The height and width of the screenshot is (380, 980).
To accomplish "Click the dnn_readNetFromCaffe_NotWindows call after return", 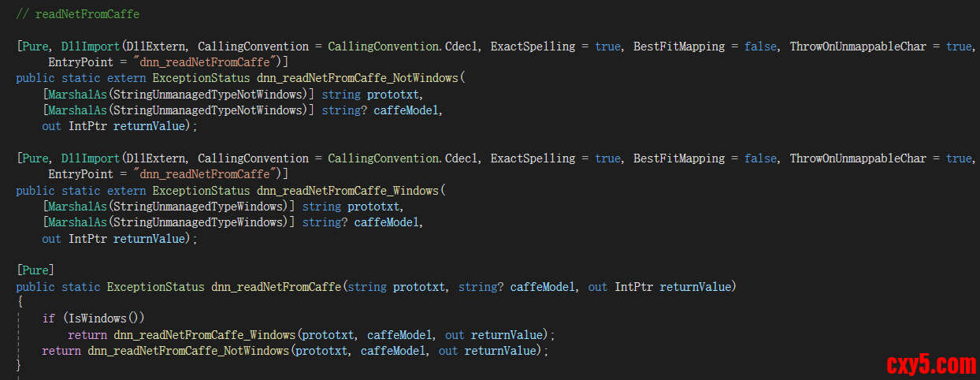I will (187, 350).
